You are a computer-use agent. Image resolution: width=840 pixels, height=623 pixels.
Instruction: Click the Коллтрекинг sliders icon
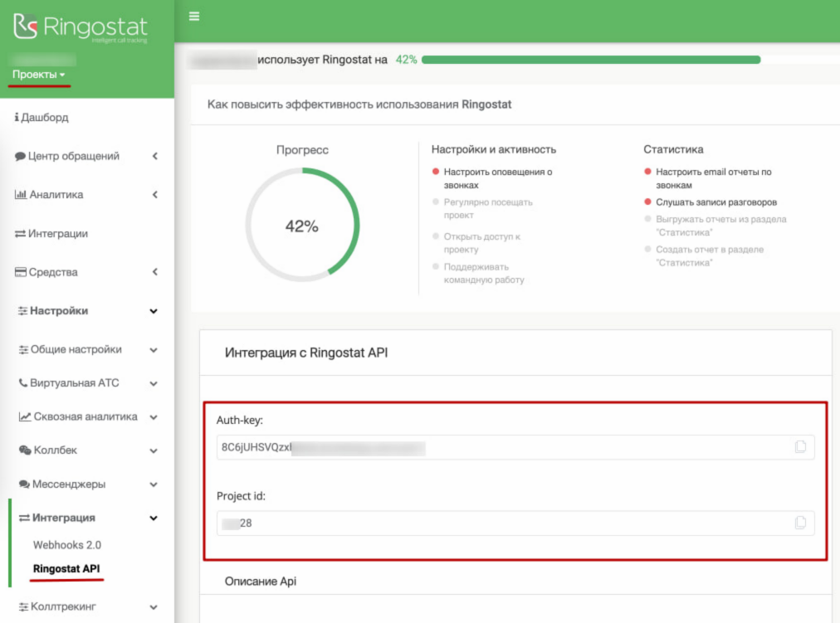23,607
